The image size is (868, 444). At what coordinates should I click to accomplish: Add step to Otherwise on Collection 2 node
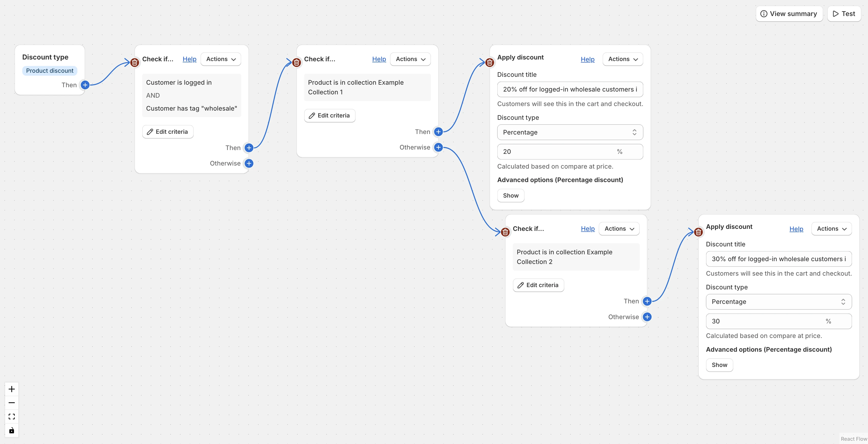coord(647,317)
